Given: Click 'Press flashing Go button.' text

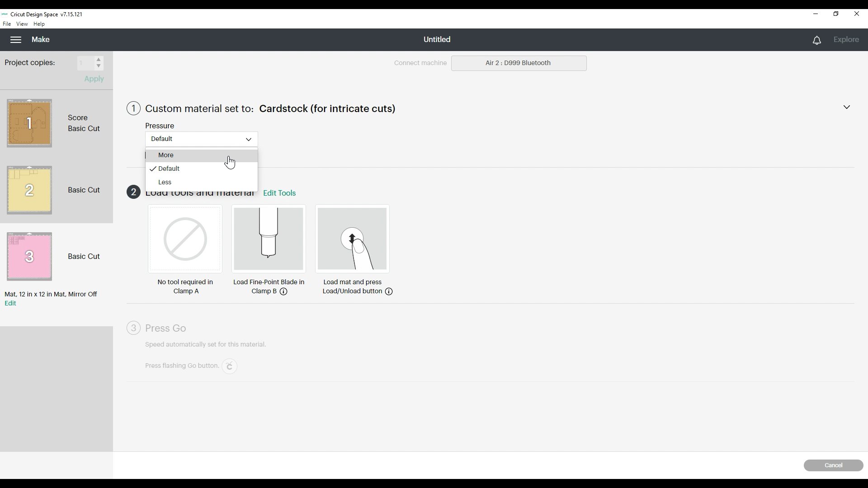Looking at the screenshot, I should point(182,366).
